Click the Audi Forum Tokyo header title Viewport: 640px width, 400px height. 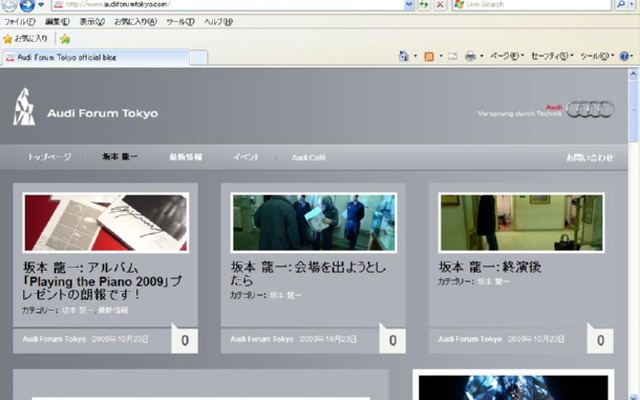click(102, 113)
